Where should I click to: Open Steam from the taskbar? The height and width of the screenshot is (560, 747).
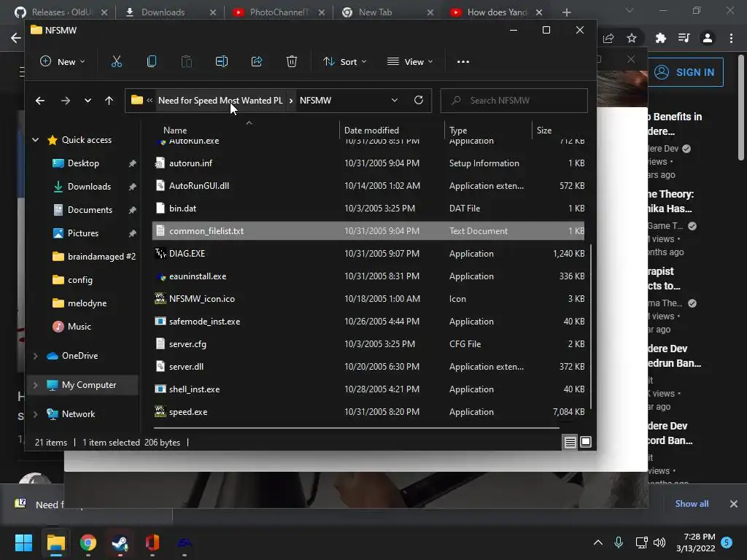[x=120, y=542]
